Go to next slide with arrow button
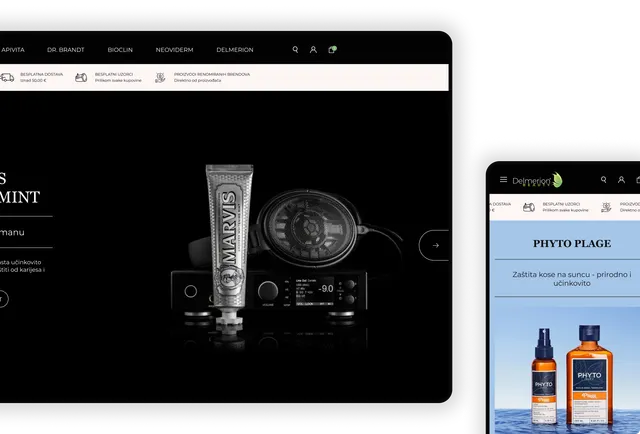 tap(434, 245)
